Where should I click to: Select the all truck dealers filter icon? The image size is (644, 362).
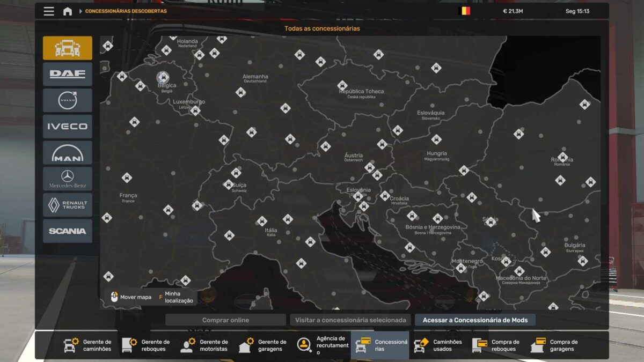point(68,48)
